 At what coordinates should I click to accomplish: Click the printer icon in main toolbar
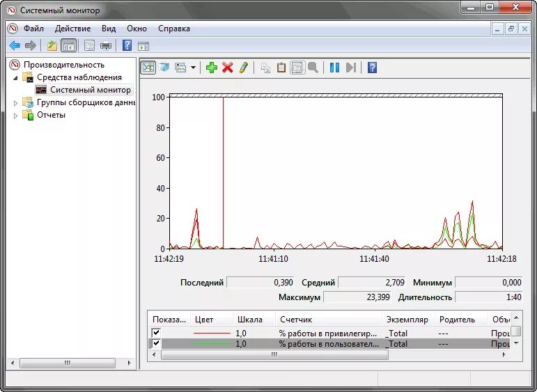tap(106, 45)
